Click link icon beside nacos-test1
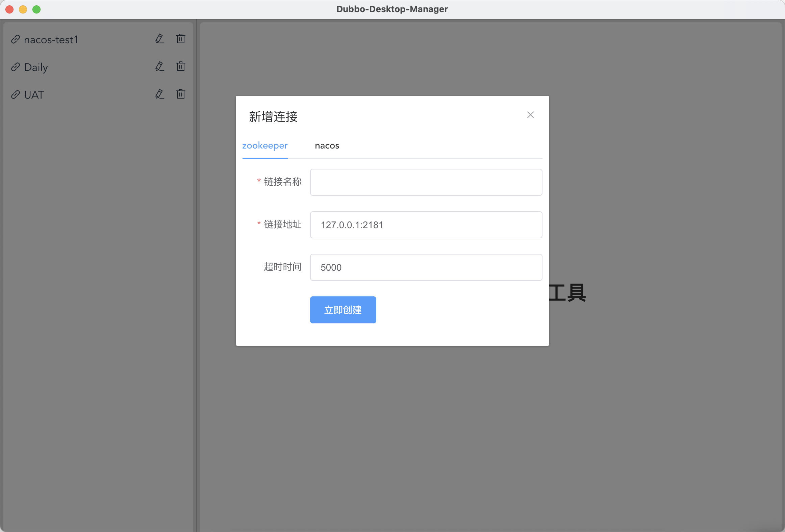The height and width of the screenshot is (532, 785). pyautogui.click(x=16, y=39)
